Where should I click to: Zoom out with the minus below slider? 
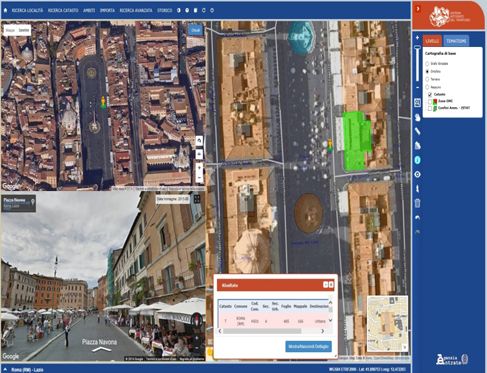pos(417,87)
